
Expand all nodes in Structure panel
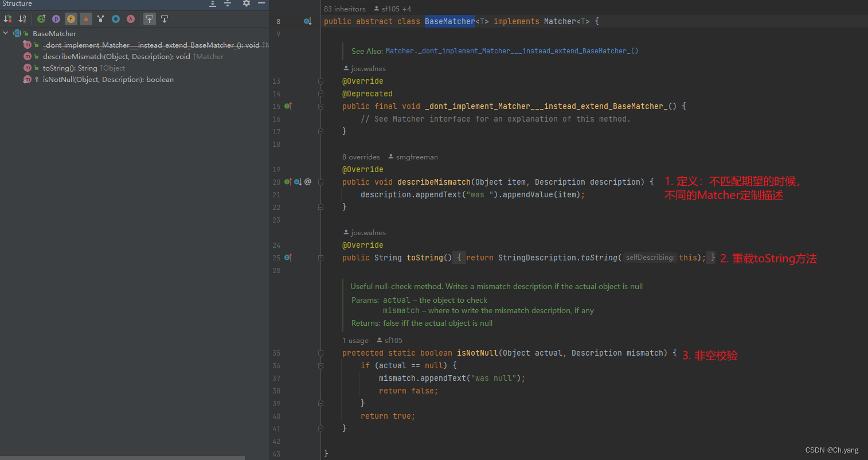[x=213, y=3]
